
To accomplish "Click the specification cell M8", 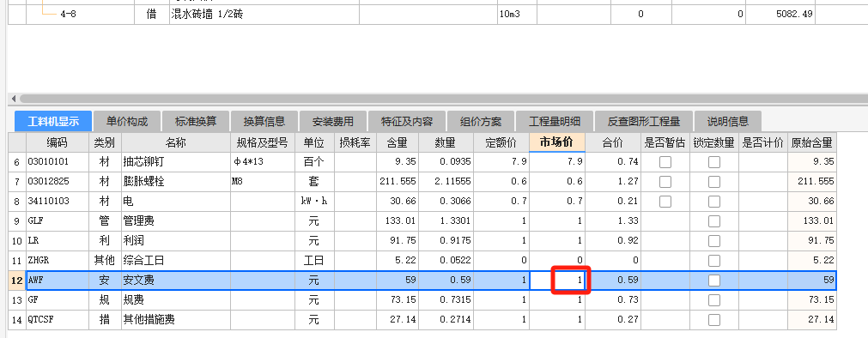I will [x=263, y=182].
